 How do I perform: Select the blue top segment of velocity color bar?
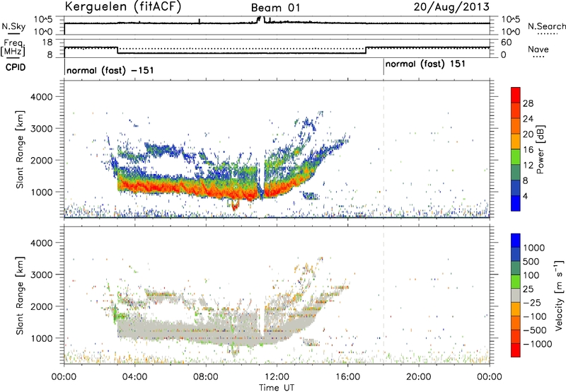pos(516,241)
